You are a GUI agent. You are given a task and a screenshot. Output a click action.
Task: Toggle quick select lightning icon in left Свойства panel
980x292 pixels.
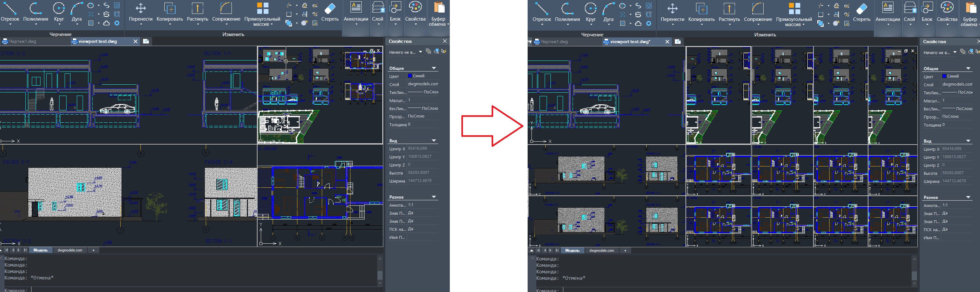pyautogui.click(x=444, y=52)
